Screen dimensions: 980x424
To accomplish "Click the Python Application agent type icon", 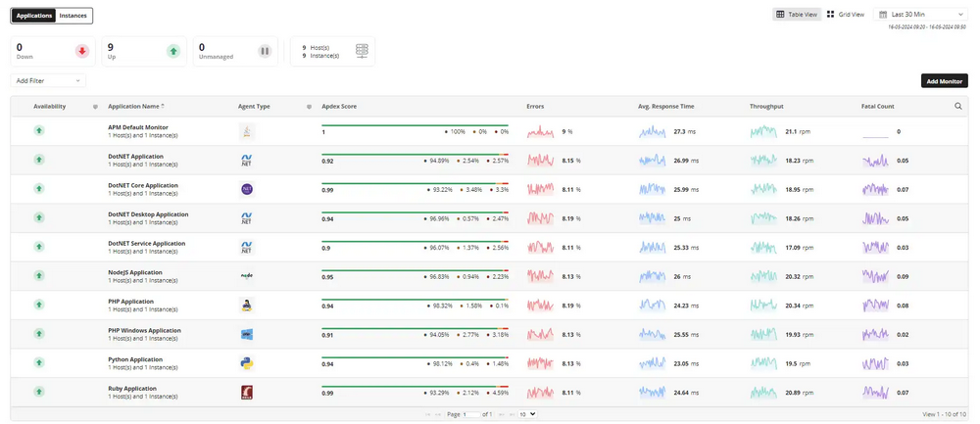I will pyautogui.click(x=247, y=362).
